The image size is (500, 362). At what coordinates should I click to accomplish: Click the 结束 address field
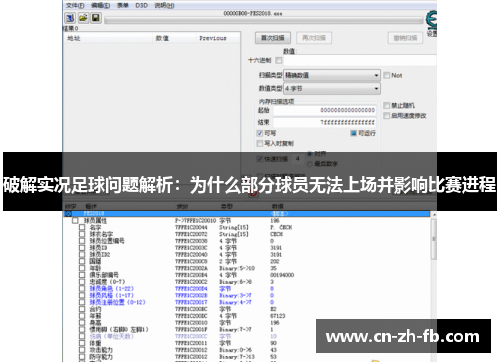pos(325,122)
